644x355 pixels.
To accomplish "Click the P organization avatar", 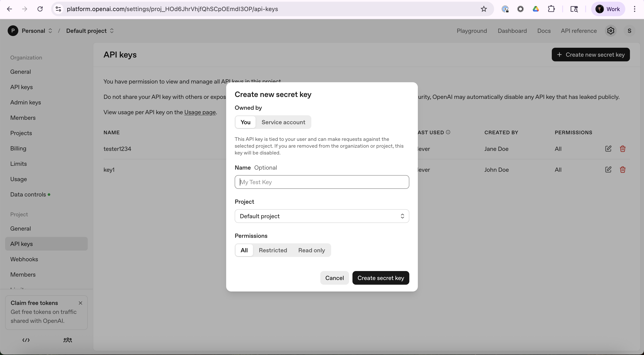I will 13,31.
